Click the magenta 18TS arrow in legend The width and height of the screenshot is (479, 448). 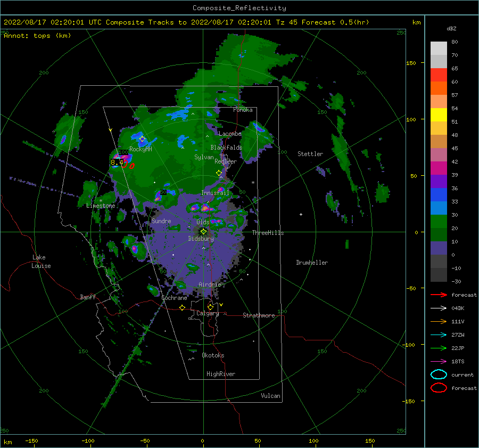(439, 362)
